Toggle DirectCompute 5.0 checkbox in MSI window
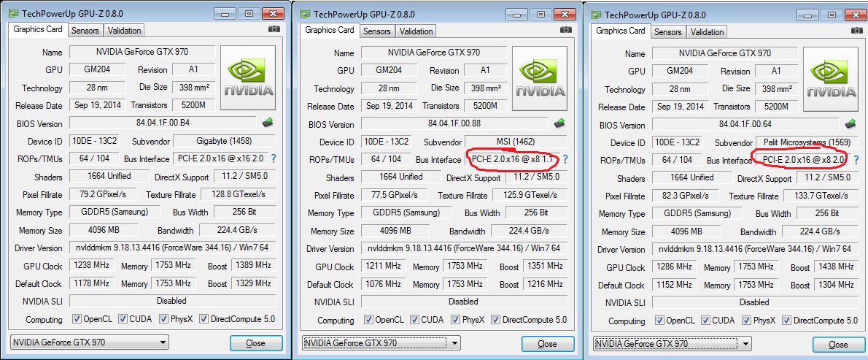The height and width of the screenshot is (360, 868). 495,320
